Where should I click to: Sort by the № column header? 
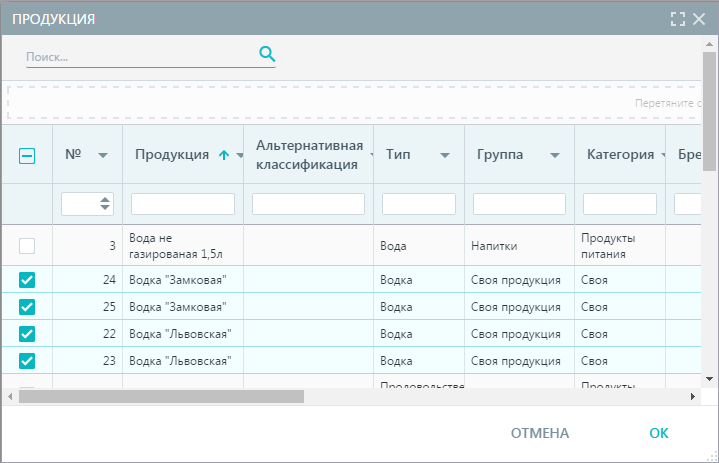73,154
